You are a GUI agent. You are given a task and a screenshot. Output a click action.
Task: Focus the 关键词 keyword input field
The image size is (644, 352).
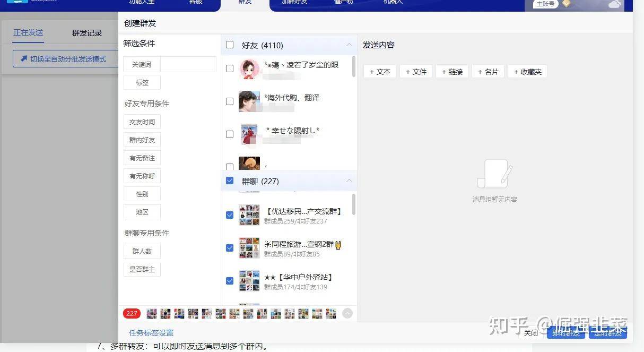[x=188, y=64]
